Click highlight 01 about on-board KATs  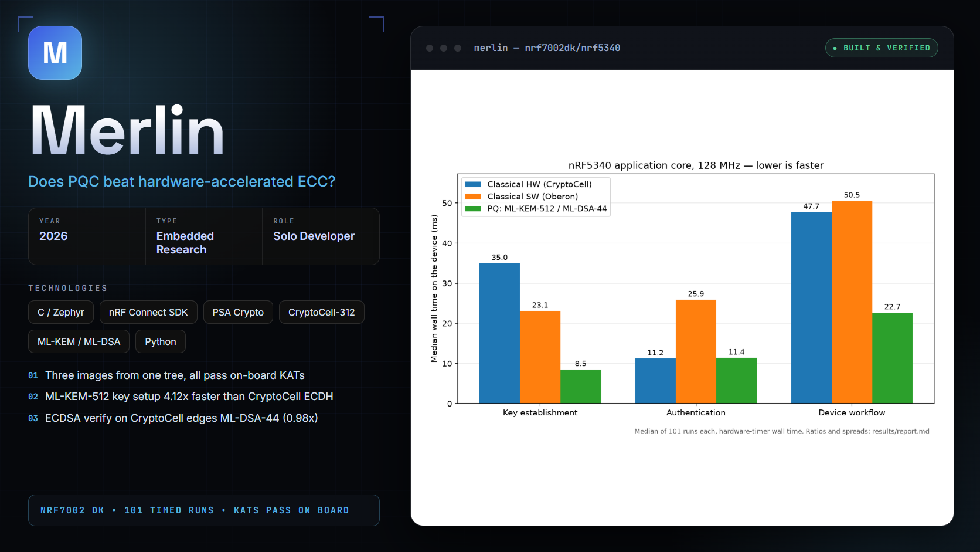tap(166, 375)
